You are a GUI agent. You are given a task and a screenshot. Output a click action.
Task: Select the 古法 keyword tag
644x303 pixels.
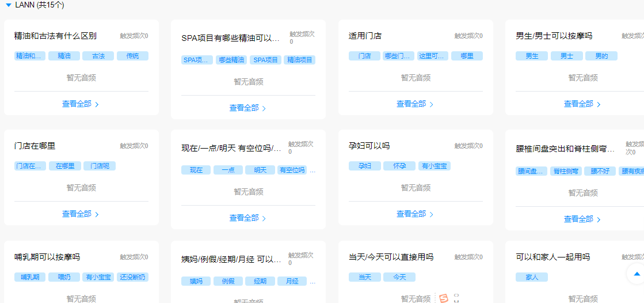pyautogui.click(x=98, y=56)
